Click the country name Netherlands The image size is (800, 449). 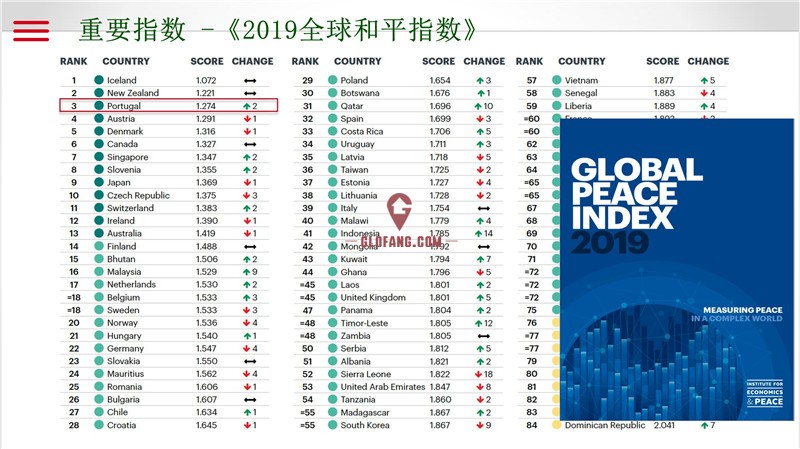pyautogui.click(x=131, y=284)
